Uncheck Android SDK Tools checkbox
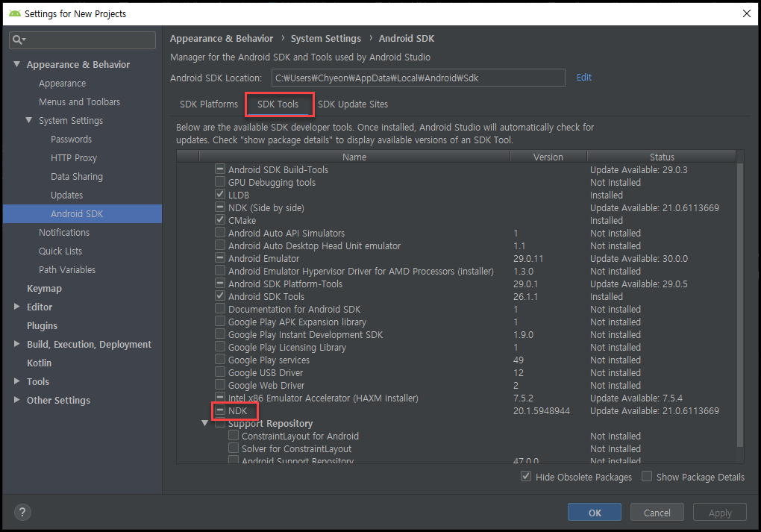This screenshot has height=532, width=761. (220, 296)
